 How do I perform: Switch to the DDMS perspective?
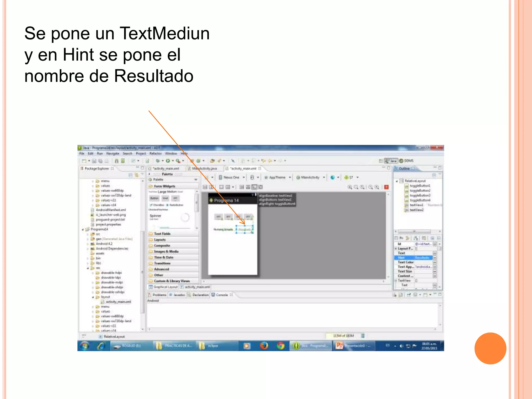tap(406, 161)
